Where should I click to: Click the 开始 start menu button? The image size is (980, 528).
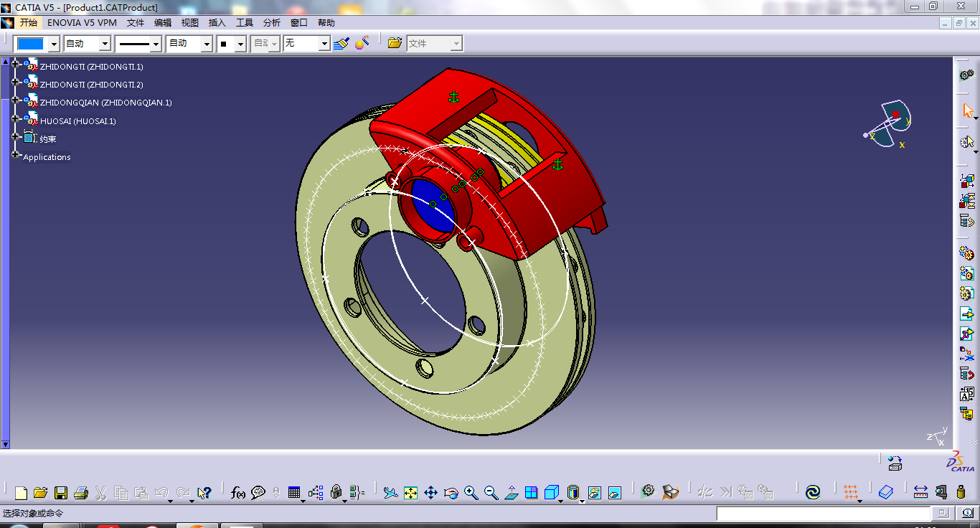[x=29, y=23]
